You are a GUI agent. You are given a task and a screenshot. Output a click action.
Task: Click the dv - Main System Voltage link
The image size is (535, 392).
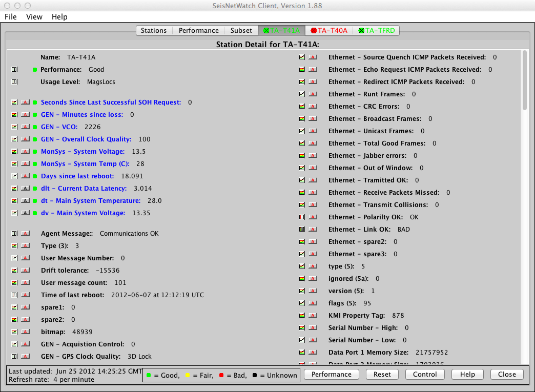coord(83,213)
